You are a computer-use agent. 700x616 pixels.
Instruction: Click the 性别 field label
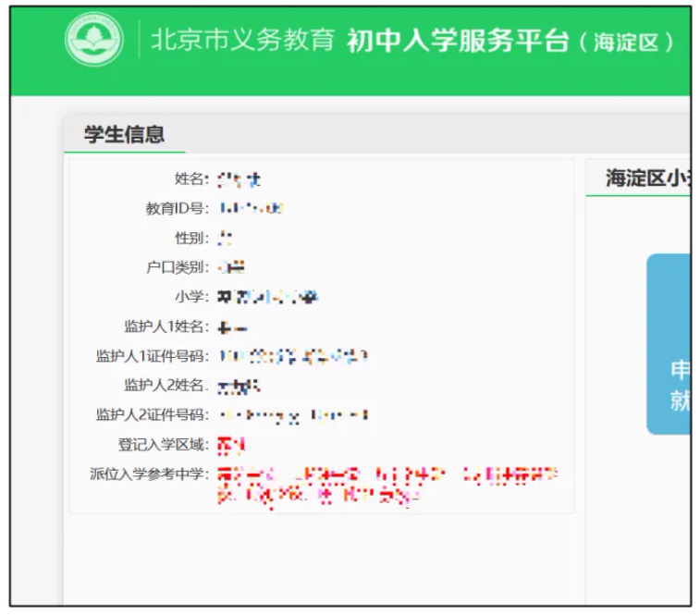[x=191, y=239]
